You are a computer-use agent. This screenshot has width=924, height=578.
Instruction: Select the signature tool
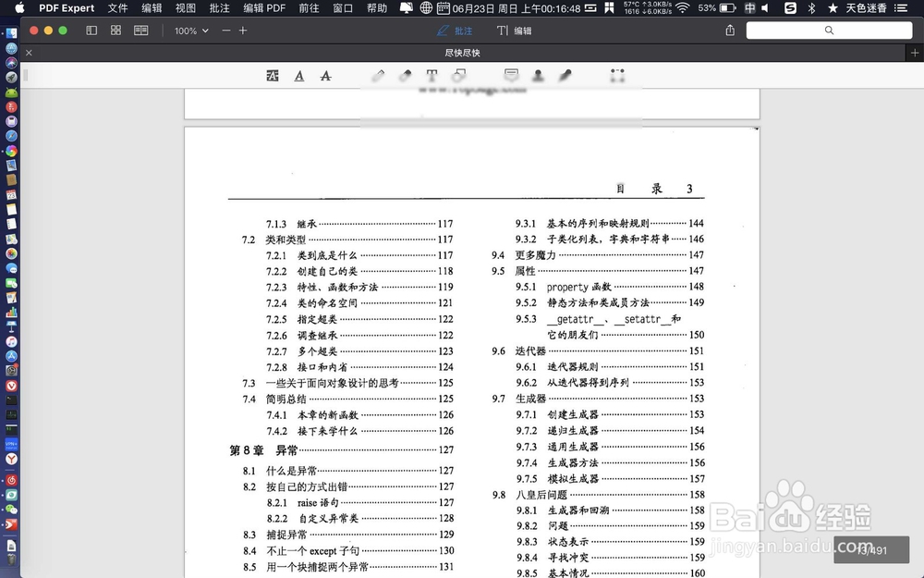[x=565, y=75]
